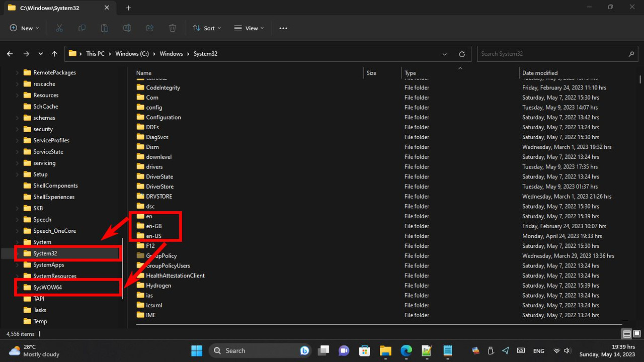The image size is (644, 362).
Task: Switch to thumbnail layout via status bar toggle
Action: point(636,333)
